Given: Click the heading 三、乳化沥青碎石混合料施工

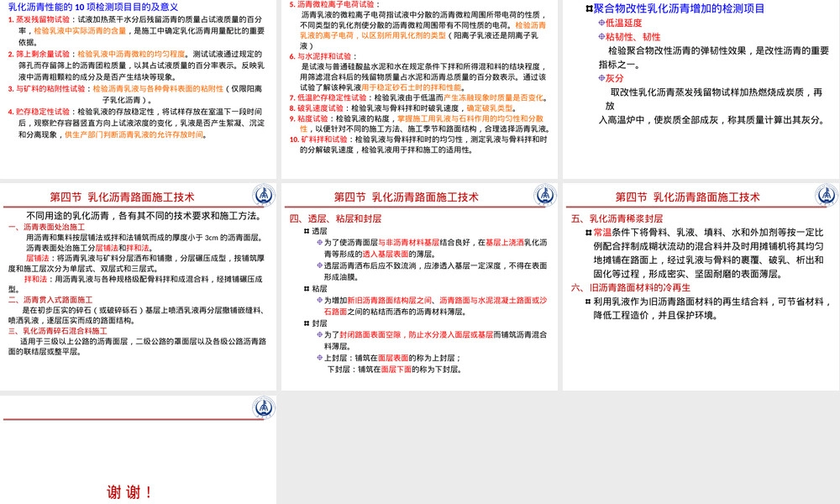Looking at the screenshot, I should tap(57, 331).
